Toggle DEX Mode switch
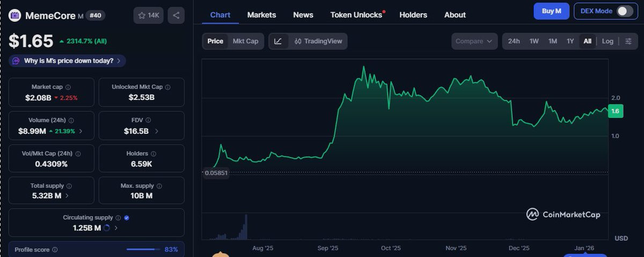This screenshot has width=644, height=257. click(624, 11)
